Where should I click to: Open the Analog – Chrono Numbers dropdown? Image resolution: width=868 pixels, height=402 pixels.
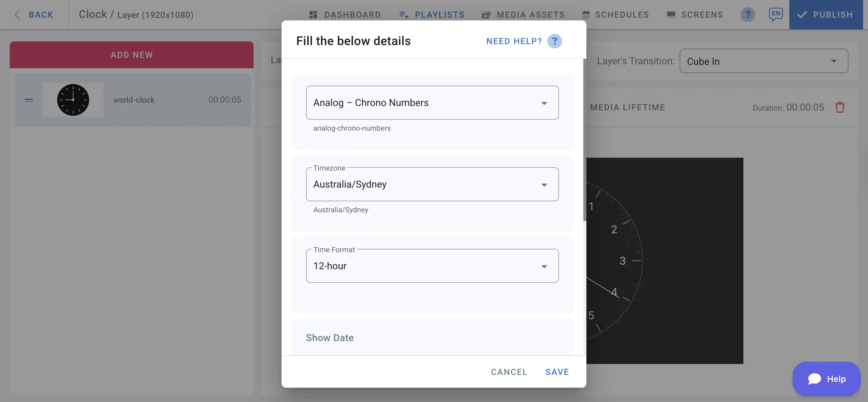click(432, 103)
